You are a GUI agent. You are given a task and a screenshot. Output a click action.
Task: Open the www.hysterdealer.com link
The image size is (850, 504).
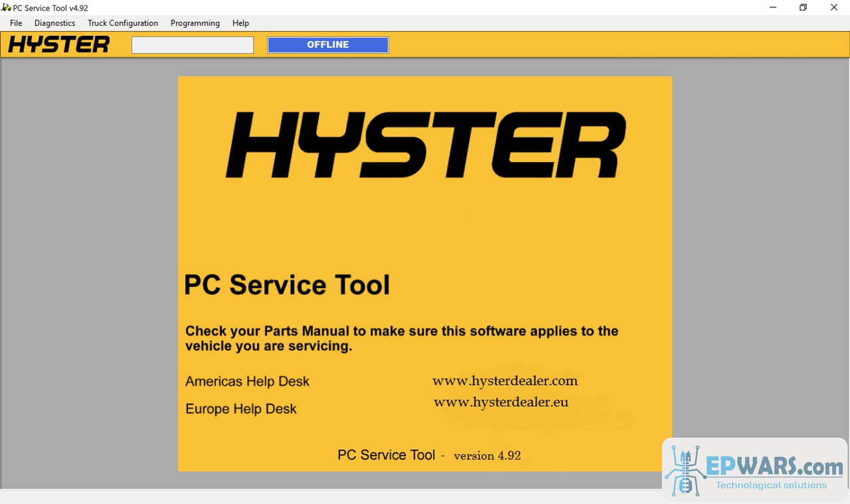(505, 380)
